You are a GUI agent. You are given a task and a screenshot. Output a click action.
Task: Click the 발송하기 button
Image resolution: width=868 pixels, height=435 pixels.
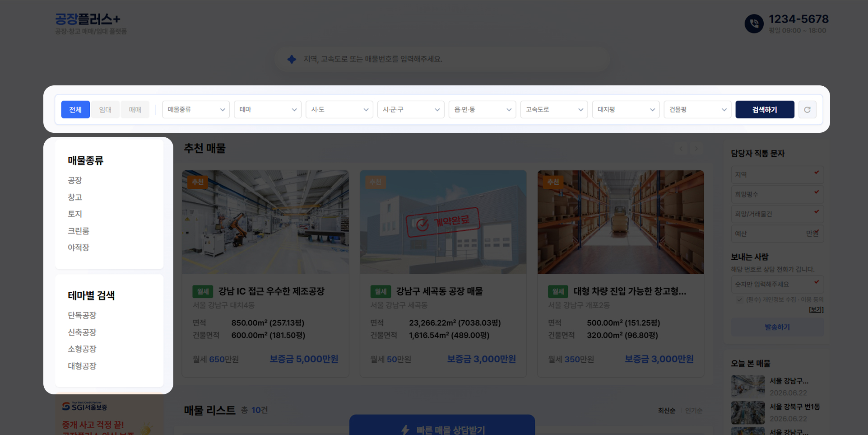point(777,327)
